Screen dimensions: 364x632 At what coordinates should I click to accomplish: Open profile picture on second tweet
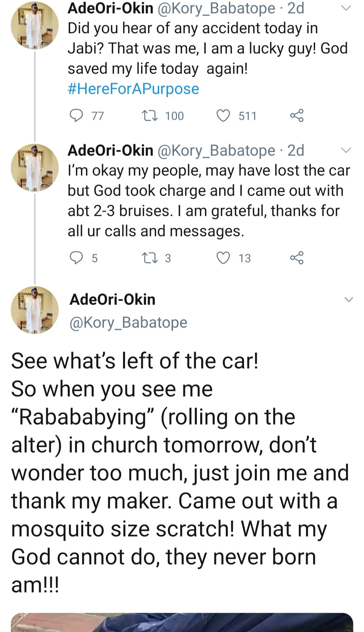point(34,168)
